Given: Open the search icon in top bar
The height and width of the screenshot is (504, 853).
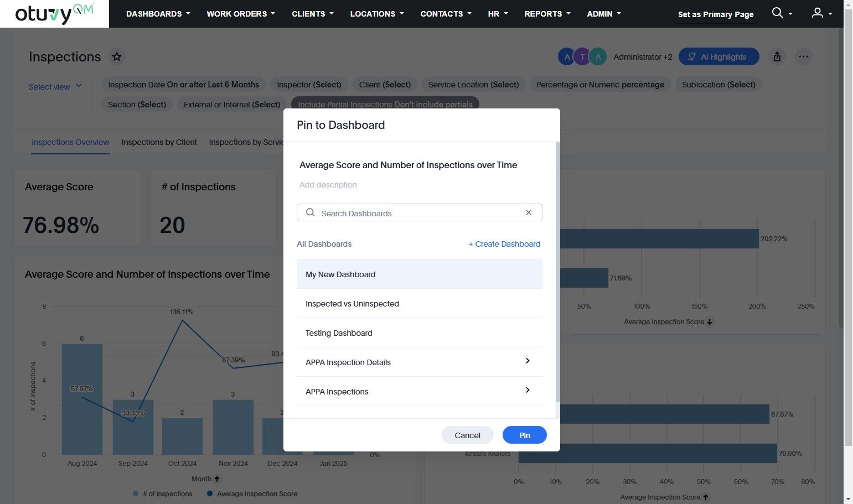Looking at the screenshot, I should (x=778, y=13).
